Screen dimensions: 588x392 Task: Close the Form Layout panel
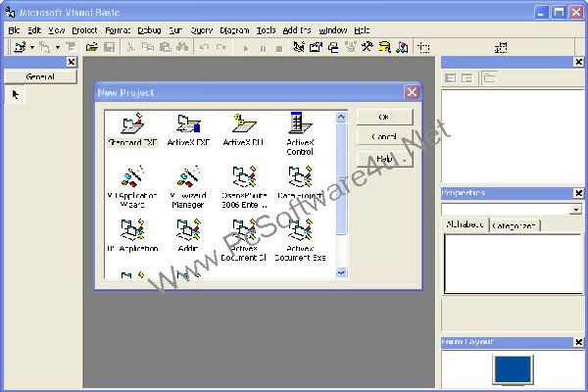[578, 342]
